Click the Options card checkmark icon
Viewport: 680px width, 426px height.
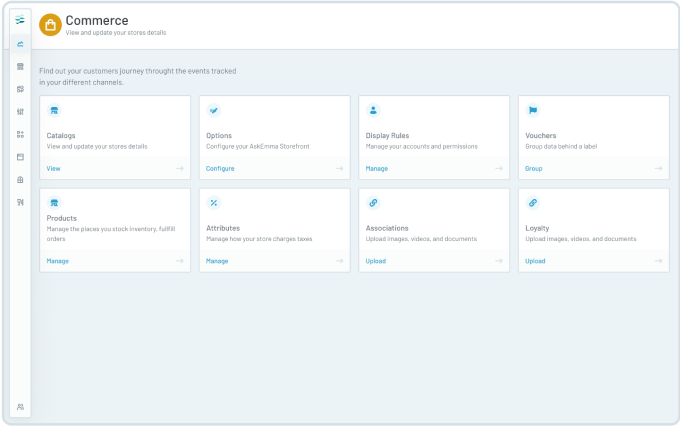point(213,111)
